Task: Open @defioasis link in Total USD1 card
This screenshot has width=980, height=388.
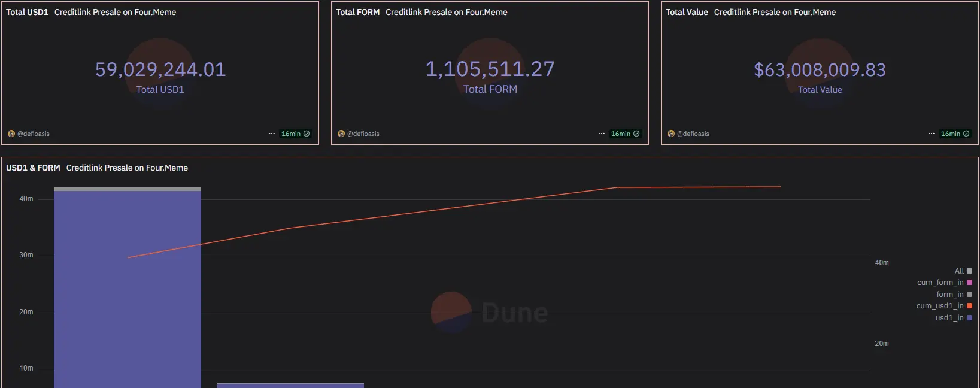Action: click(34, 134)
